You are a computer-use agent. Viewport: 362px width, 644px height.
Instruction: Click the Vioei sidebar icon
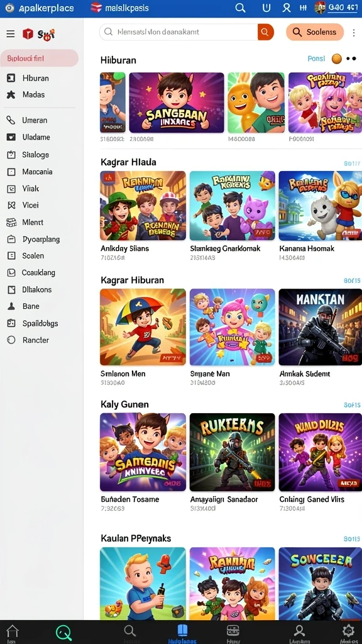coord(11,206)
